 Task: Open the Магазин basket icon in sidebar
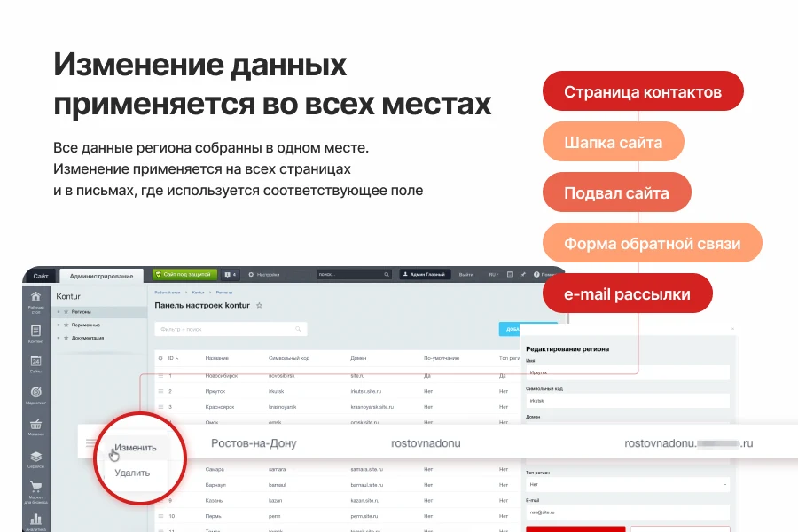tap(35, 424)
